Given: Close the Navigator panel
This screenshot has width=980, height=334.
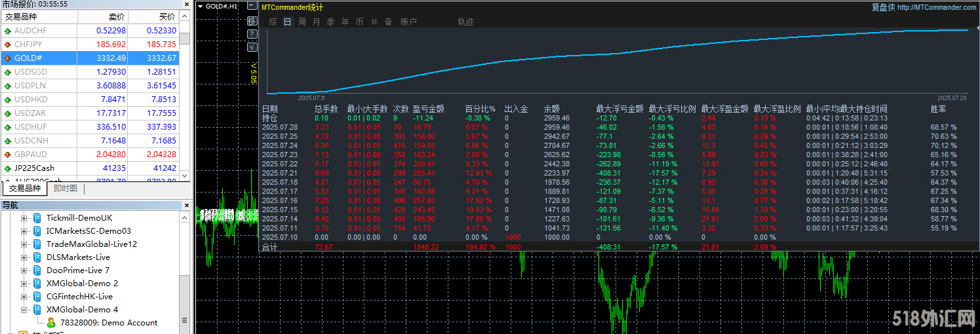Looking at the screenshot, I should click(185, 205).
